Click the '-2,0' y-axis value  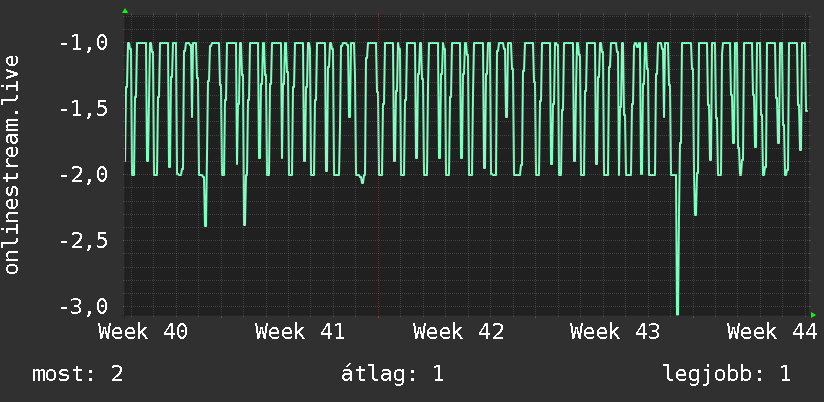pos(84,174)
